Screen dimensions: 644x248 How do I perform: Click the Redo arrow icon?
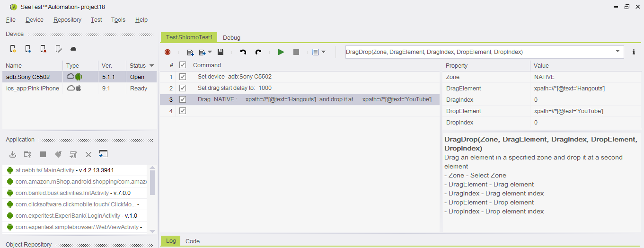[x=258, y=52]
